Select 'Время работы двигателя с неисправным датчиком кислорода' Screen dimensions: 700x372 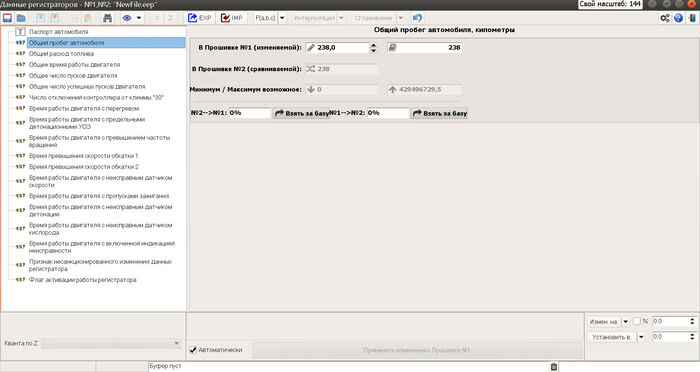coord(100,229)
